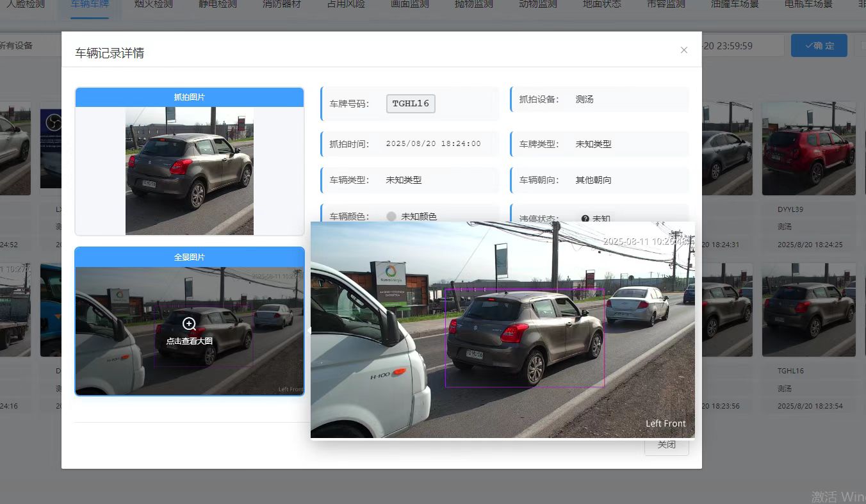Screen dimensions: 866x504
Task: Click the 抓拍图片 panel header
Action: coord(190,97)
